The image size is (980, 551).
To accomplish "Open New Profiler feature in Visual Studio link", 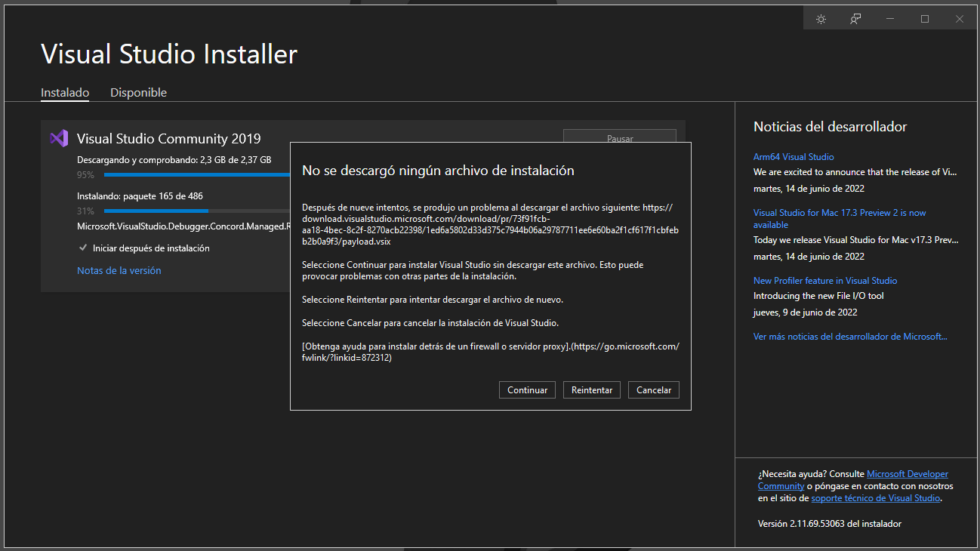I will pos(825,281).
